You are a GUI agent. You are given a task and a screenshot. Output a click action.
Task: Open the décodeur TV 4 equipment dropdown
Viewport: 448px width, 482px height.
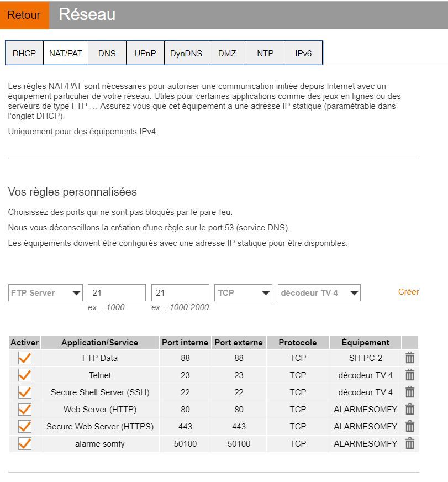coord(319,293)
